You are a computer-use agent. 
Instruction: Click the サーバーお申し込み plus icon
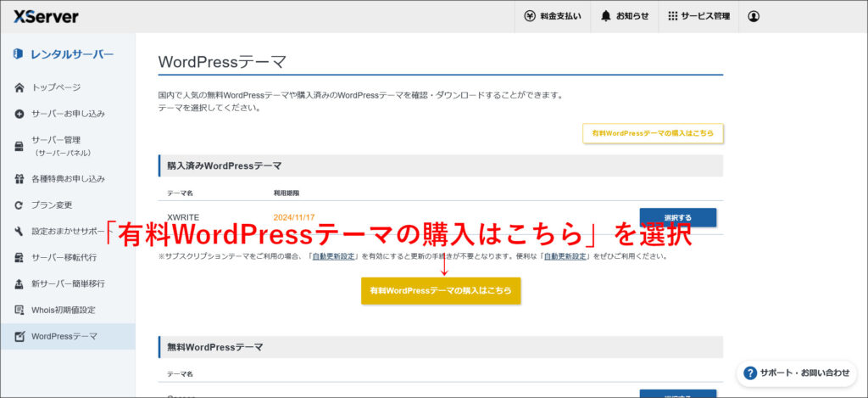point(19,115)
